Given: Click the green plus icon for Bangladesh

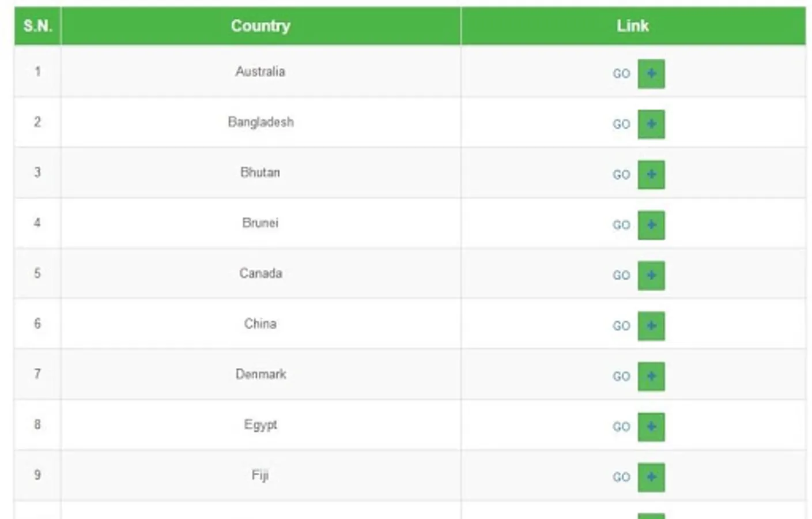Looking at the screenshot, I should pos(651,125).
